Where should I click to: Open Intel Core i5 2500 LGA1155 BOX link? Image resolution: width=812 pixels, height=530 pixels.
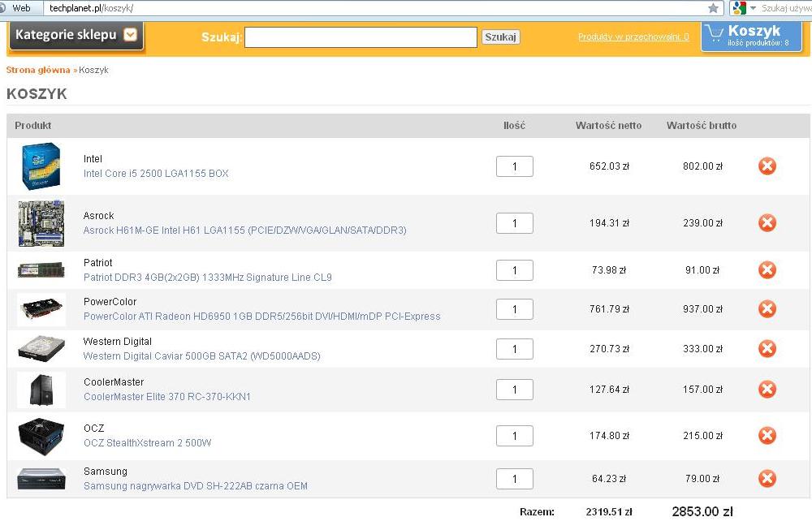coord(156,174)
